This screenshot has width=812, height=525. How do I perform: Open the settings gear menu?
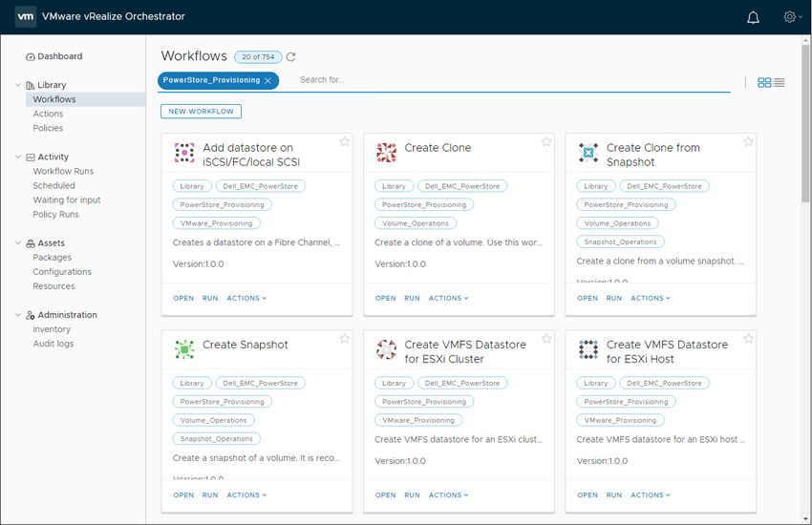(792, 16)
